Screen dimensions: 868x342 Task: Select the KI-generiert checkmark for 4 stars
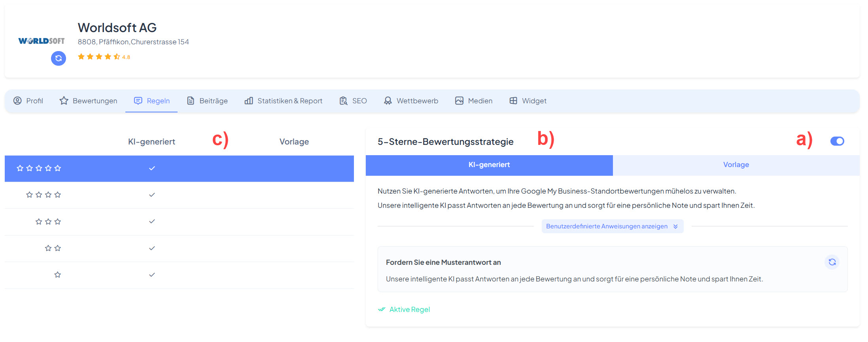coord(152,195)
